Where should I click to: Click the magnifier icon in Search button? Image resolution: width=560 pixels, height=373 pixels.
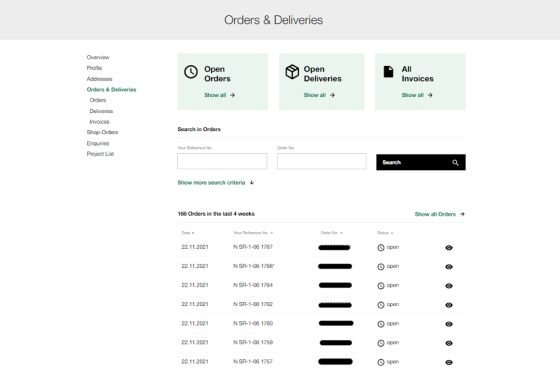(455, 163)
